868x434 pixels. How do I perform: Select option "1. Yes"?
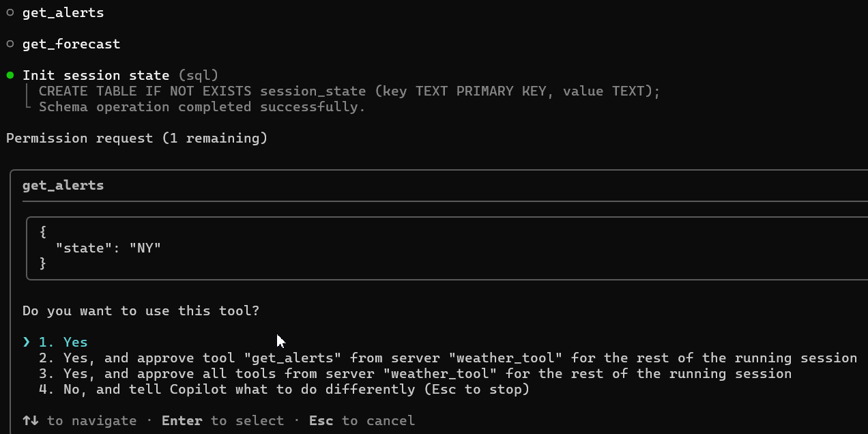[x=63, y=342]
